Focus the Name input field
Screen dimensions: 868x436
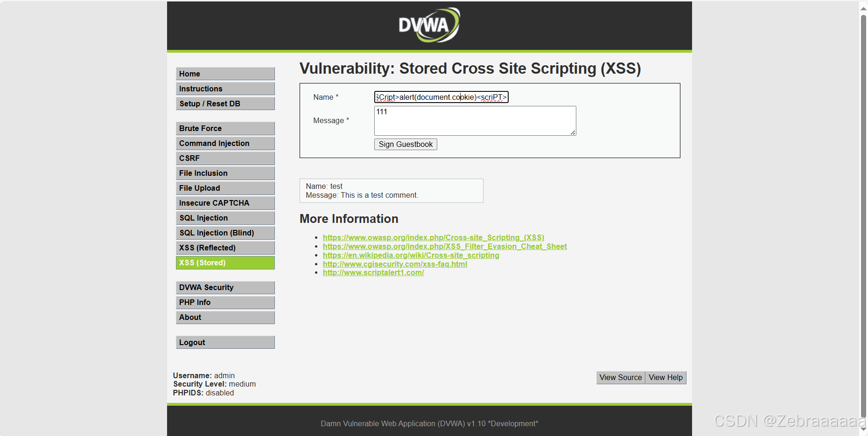(441, 97)
